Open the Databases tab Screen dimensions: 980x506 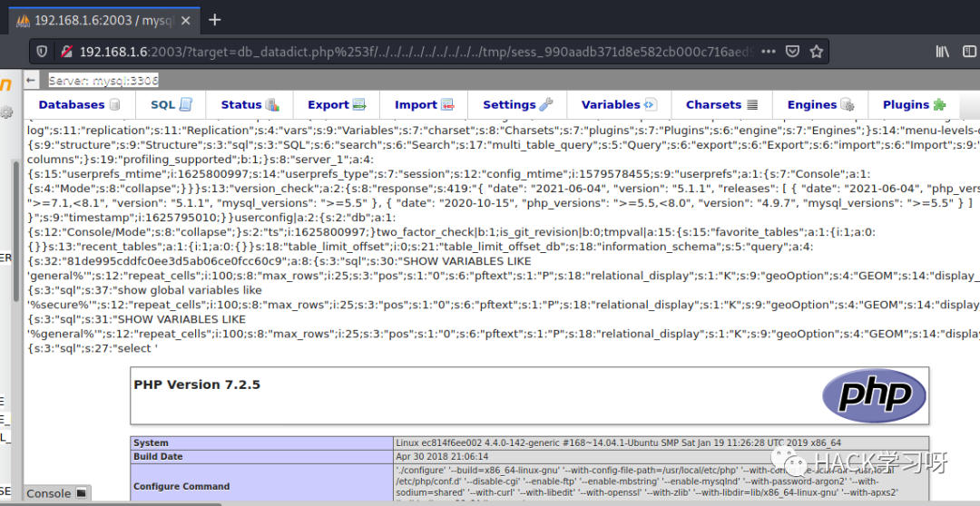coord(79,105)
